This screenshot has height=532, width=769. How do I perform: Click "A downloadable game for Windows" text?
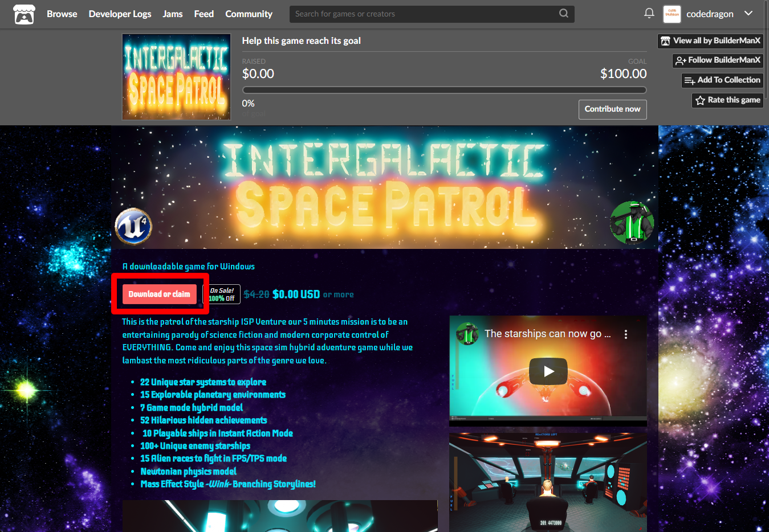pyautogui.click(x=189, y=267)
